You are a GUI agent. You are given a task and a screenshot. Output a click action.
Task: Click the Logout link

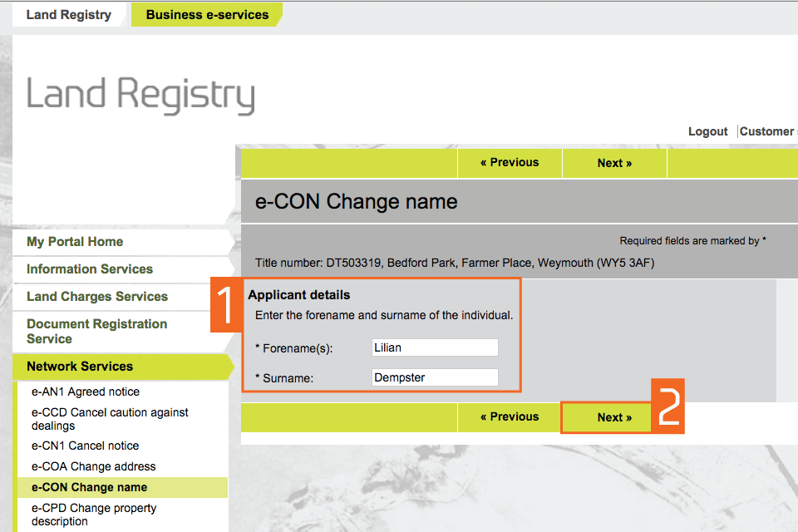[x=707, y=131]
